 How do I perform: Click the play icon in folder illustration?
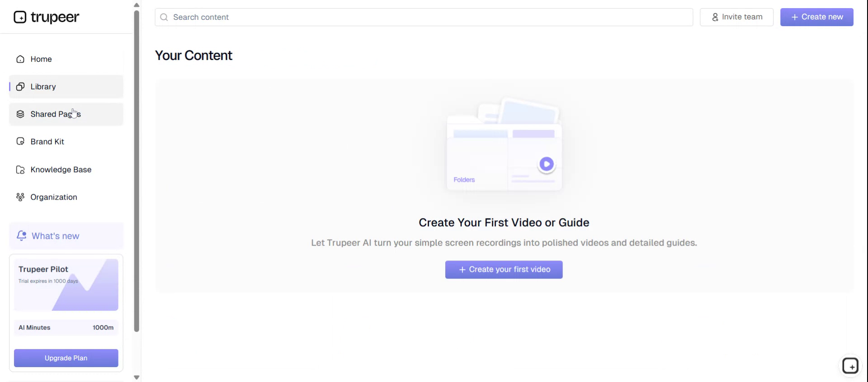point(547,164)
